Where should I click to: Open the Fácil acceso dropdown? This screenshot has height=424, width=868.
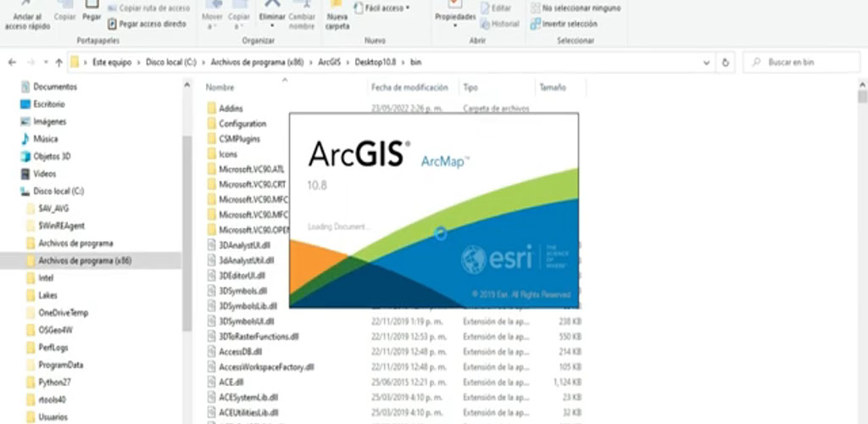(x=382, y=8)
